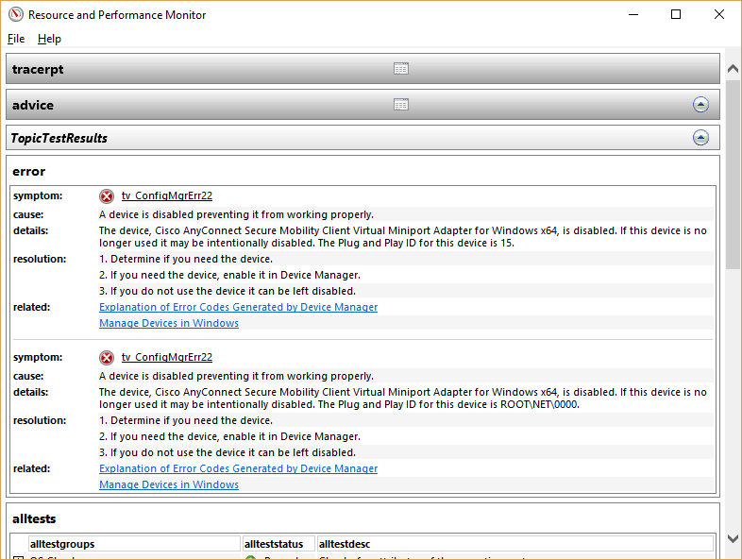
Task: Collapse the advice section with its arrow
Action: [700, 105]
